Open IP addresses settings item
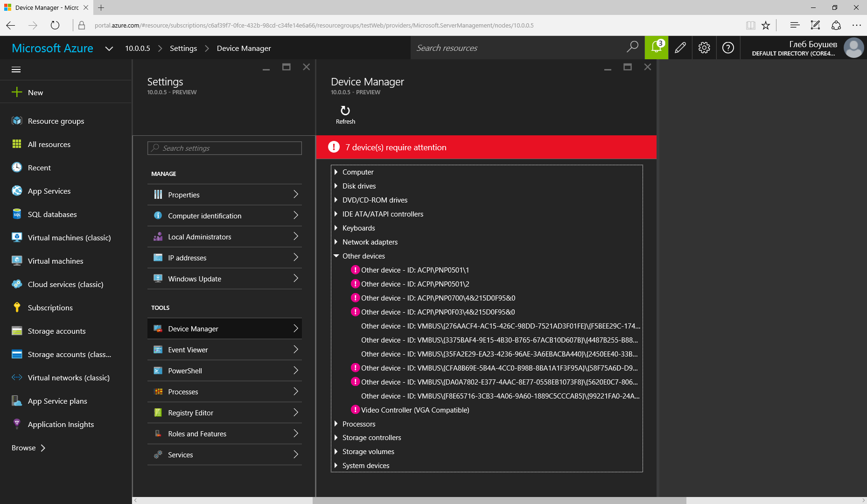Viewport: 867px width, 504px height. click(224, 258)
